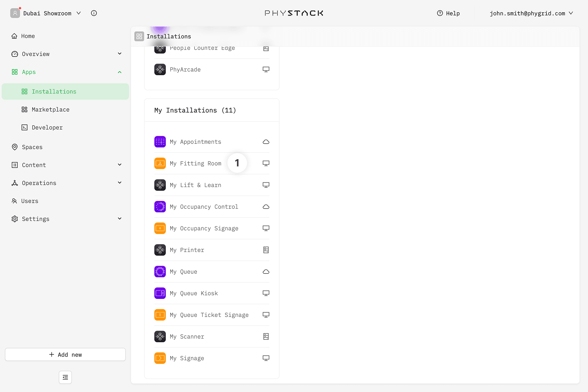588x392 pixels.
Task: Click the My Occupancy Control app icon
Action: click(160, 207)
